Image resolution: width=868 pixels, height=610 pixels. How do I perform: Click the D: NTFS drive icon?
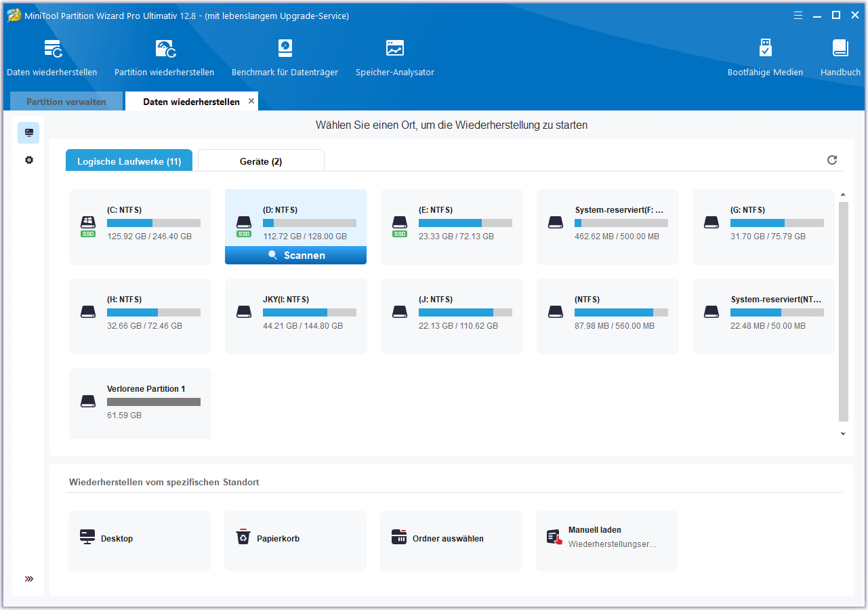coord(244,225)
